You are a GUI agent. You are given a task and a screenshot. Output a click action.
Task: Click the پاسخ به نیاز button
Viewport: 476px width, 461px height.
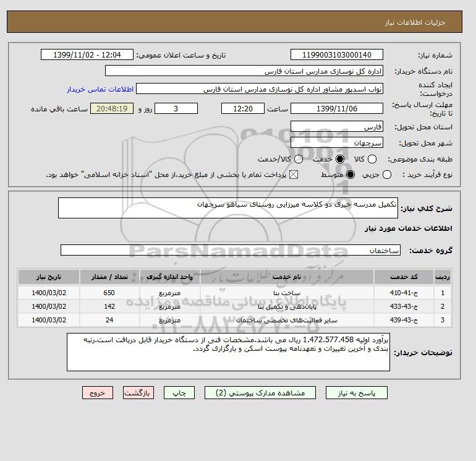[x=357, y=393]
